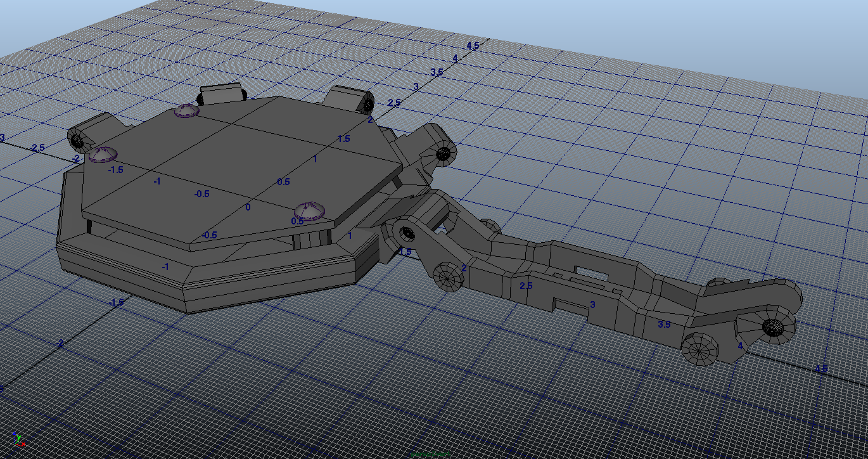Click the large wheel at the arm's tip
Screen dimensions: 868x459
coord(774,326)
